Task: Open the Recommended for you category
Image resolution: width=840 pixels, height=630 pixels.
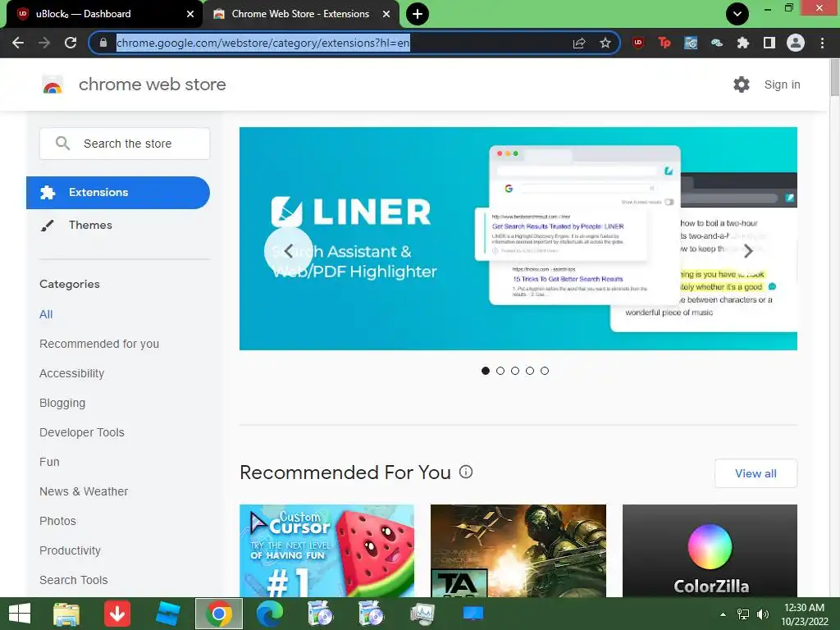Action: click(99, 344)
